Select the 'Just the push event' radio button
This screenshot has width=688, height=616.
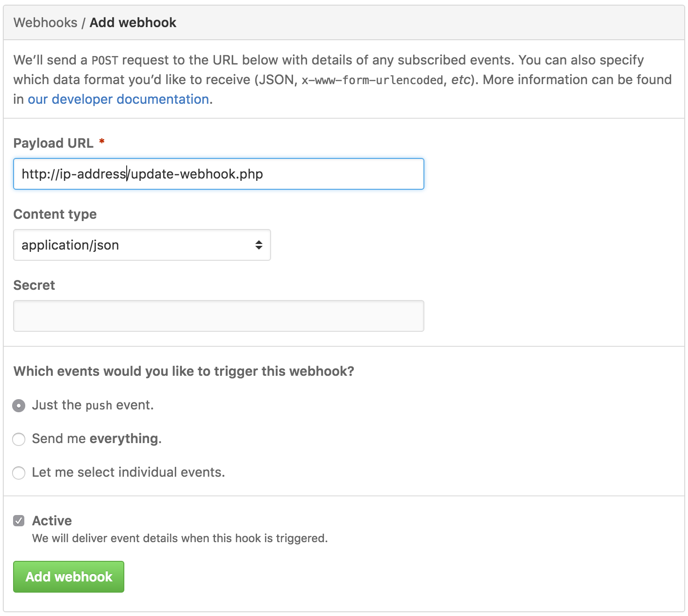(x=19, y=405)
